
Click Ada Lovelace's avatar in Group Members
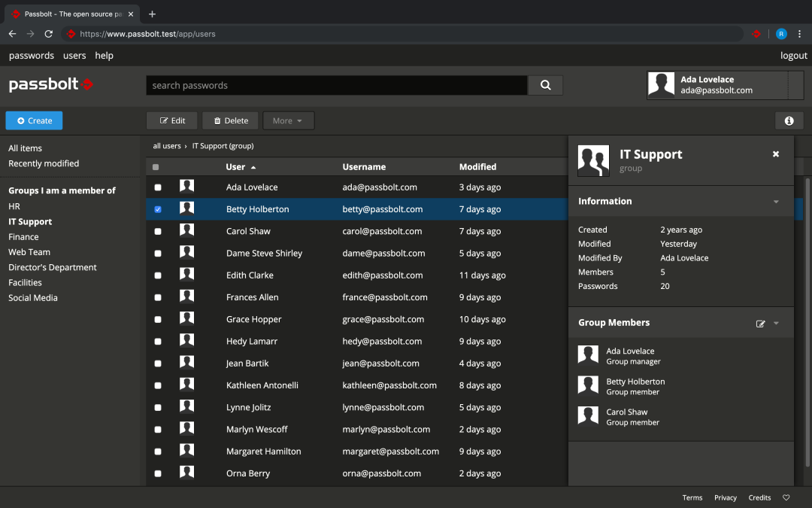(x=588, y=355)
